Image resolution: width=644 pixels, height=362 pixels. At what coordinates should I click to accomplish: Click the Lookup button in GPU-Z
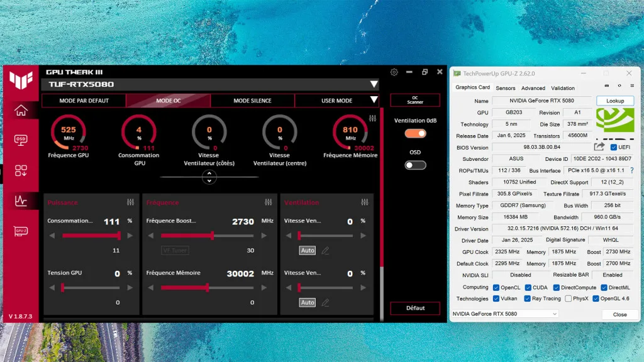pyautogui.click(x=614, y=101)
